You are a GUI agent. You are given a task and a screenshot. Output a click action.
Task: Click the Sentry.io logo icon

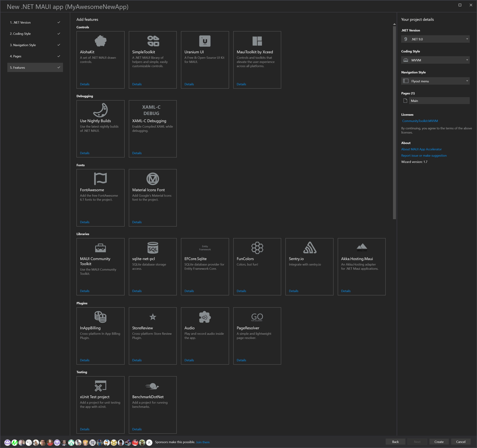click(x=310, y=248)
